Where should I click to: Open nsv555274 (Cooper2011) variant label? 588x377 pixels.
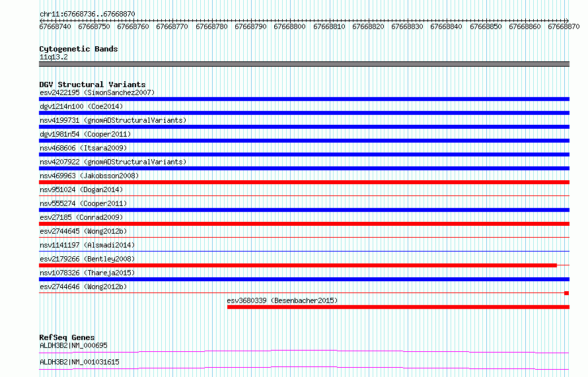[x=83, y=203]
